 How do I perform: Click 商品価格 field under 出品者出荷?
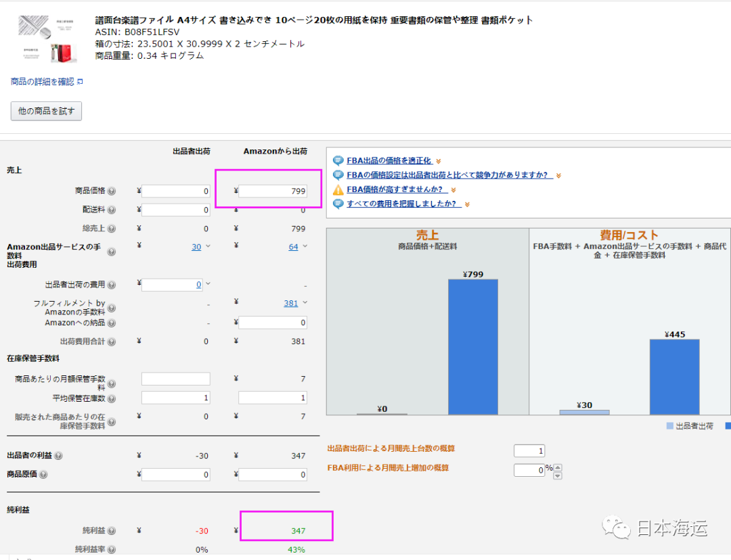click(x=176, y=191)
